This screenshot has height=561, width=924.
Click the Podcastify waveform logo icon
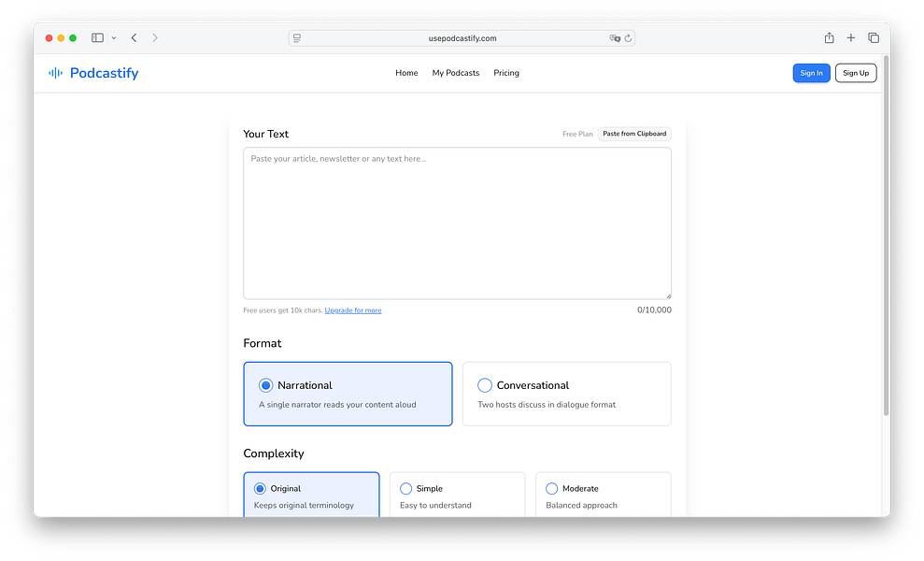click(x=55, y=73)
